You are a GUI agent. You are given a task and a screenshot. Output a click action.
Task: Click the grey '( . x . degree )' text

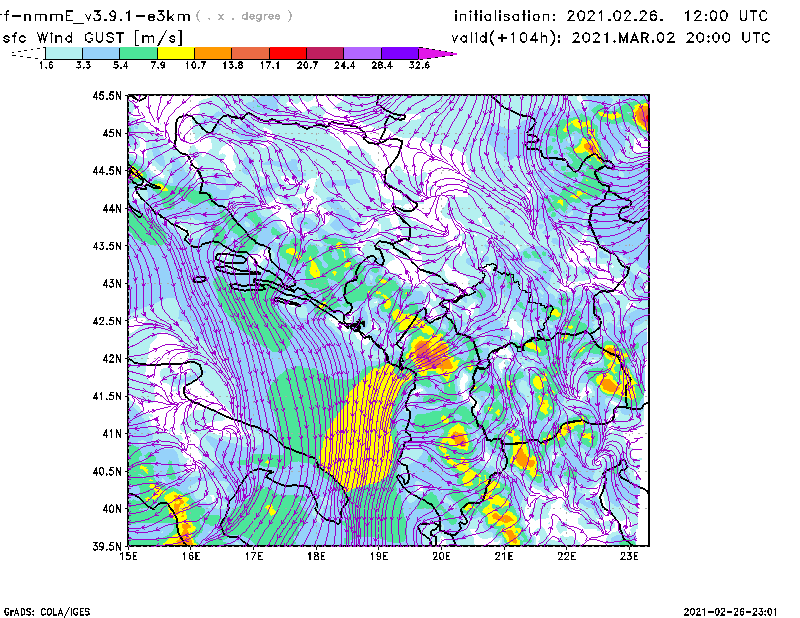point(244,16)
